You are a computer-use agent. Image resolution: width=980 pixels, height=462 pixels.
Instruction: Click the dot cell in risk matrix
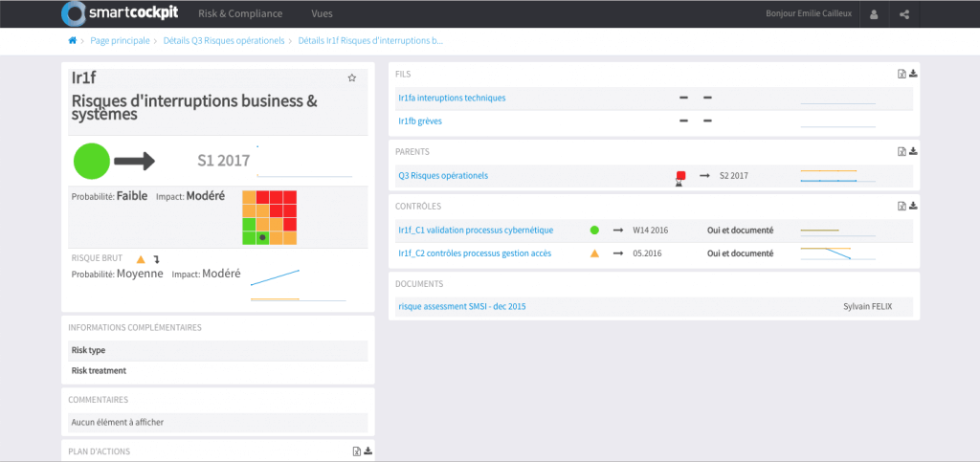pos(262,238)
